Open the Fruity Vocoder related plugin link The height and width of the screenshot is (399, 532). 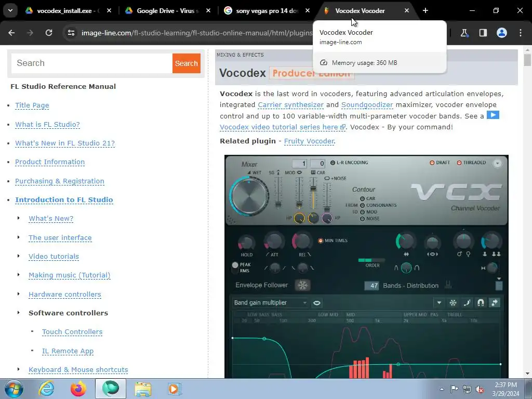309,141
